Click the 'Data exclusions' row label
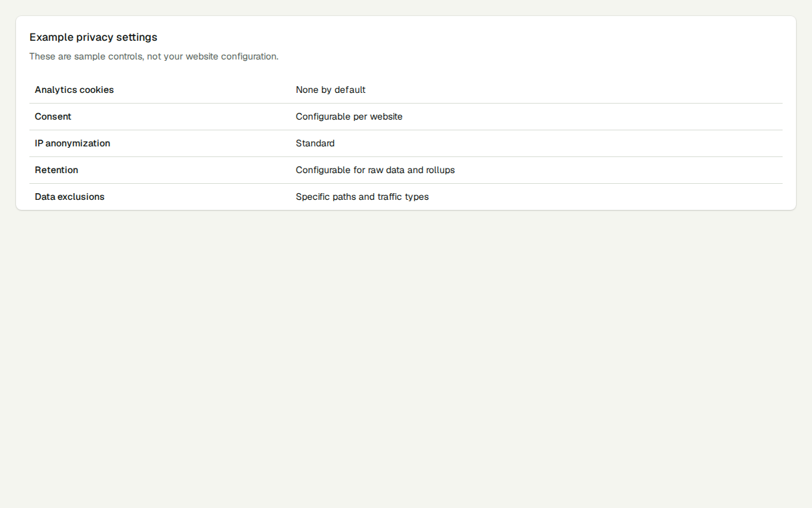The image size is (812, 508). click(x=69, y=197)
